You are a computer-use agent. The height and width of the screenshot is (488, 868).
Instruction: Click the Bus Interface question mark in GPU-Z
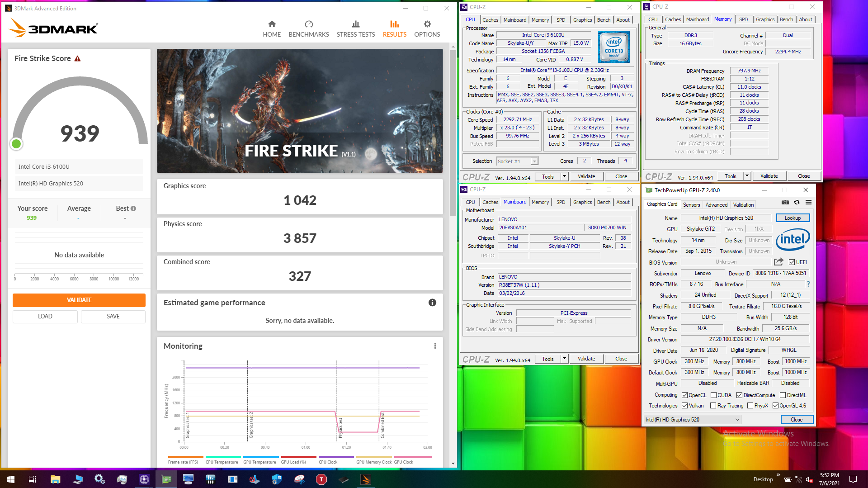[x=808, y=284]
